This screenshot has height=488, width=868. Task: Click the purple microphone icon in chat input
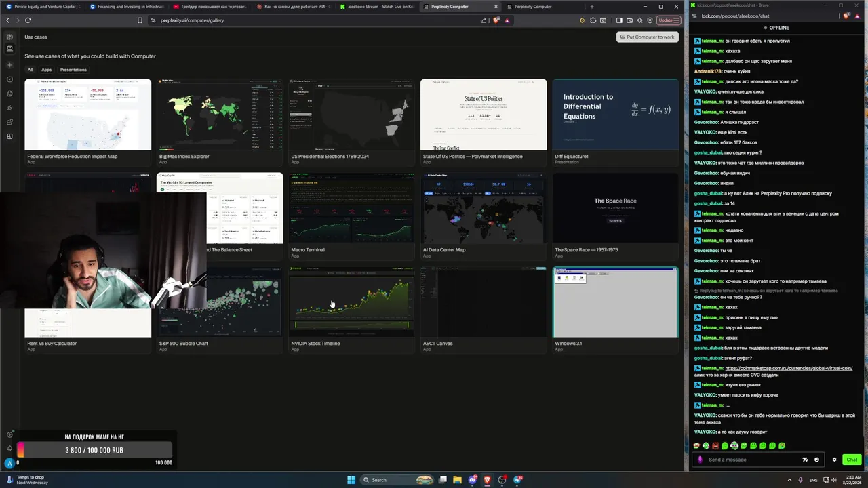700,460
